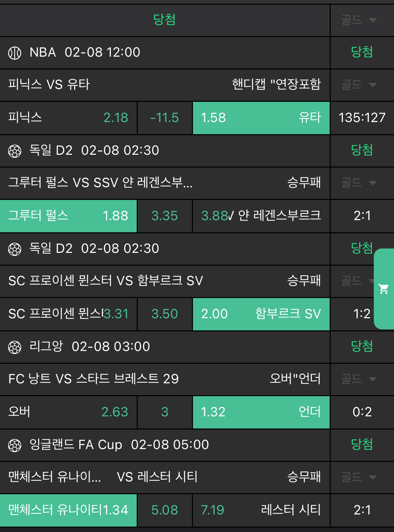This screenshot has width=394, height=532.
Task: Pick 맨체스터 유나이티드 win odds 1.34
Action: point(68,510)
